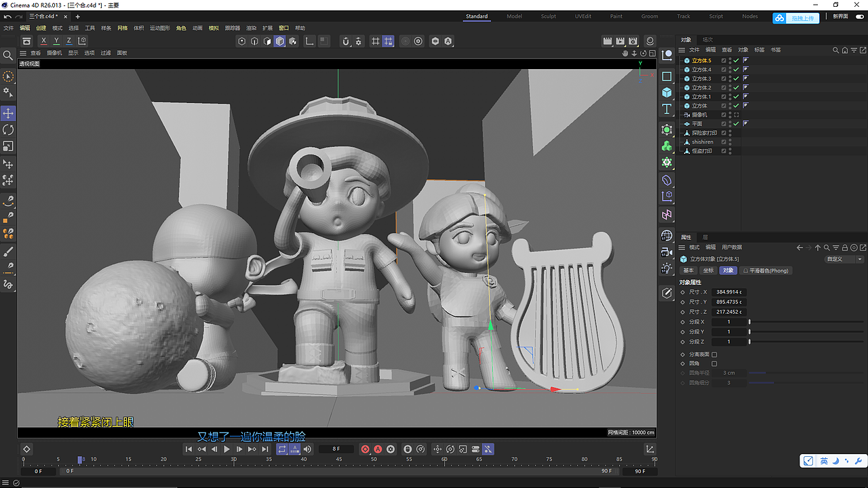Screen dimensions: 868x488
Task: Select the Scale tool in left toolbar
Action: coord(8,146)
